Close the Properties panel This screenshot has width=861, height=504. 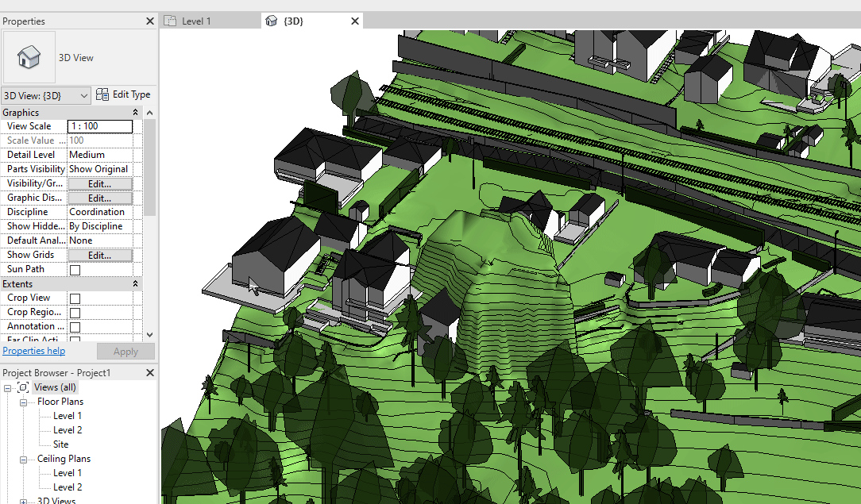(x=150, y=21)
